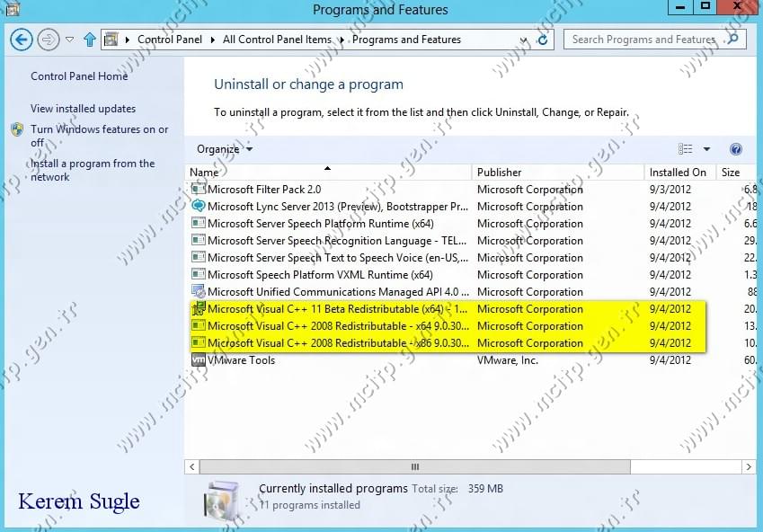
Task: Select Microsoft Server Speech Text to Speech Voice
Action: [x=471, y=258]
